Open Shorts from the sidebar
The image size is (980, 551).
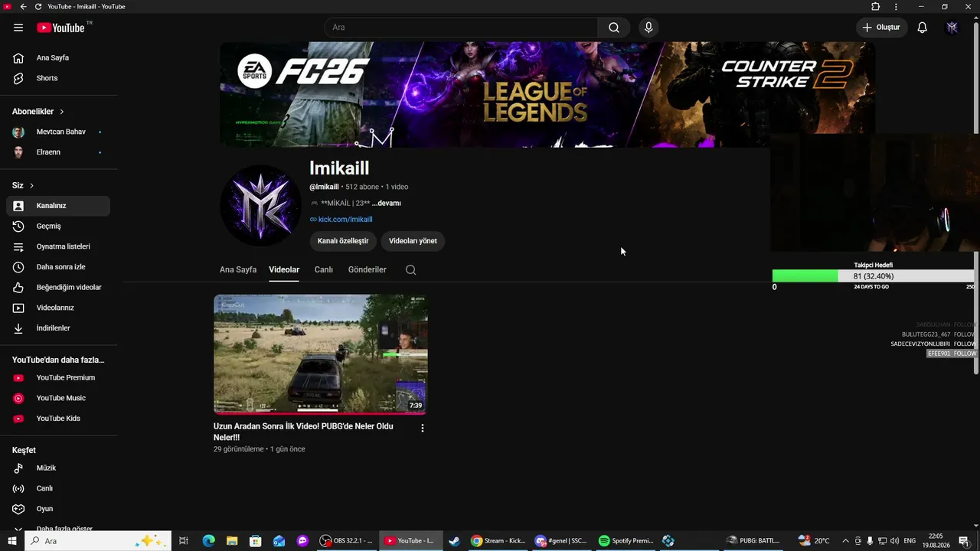(58, 78)
